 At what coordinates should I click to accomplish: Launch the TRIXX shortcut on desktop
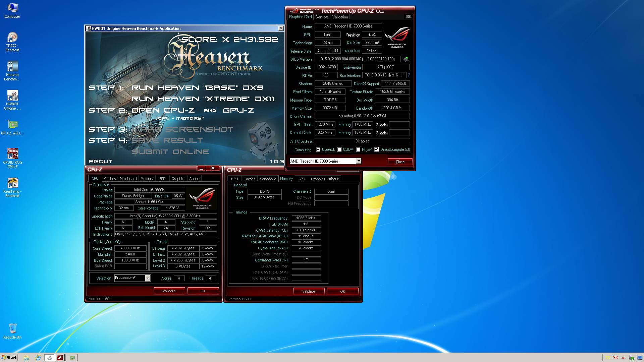tap(12, 42)
